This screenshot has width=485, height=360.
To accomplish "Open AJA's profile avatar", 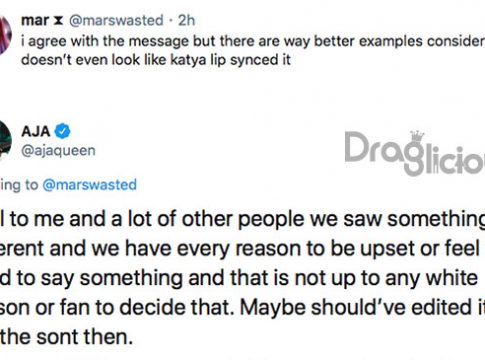I will pos(5,141).
